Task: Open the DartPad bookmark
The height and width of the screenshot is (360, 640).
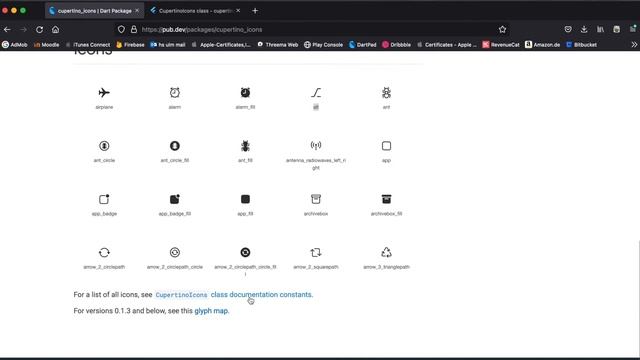Action: point(362,44)
